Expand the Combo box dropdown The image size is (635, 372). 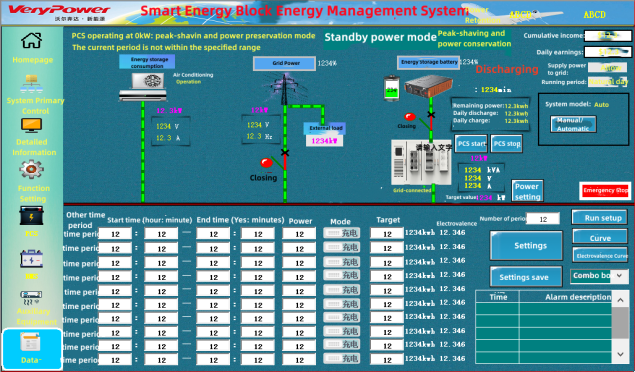tap(620, 276)
